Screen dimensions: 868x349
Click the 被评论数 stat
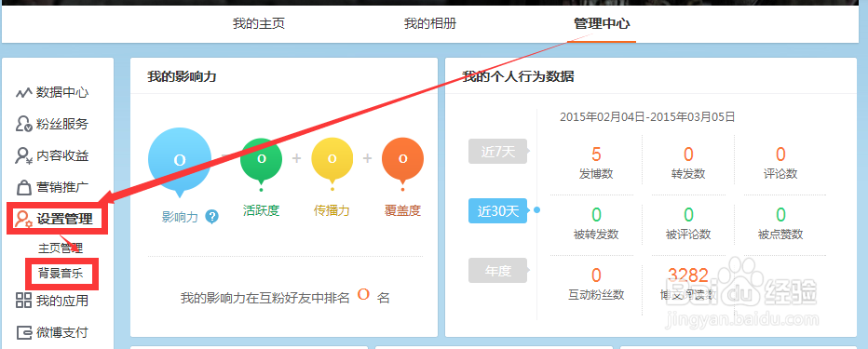(688, 223)
